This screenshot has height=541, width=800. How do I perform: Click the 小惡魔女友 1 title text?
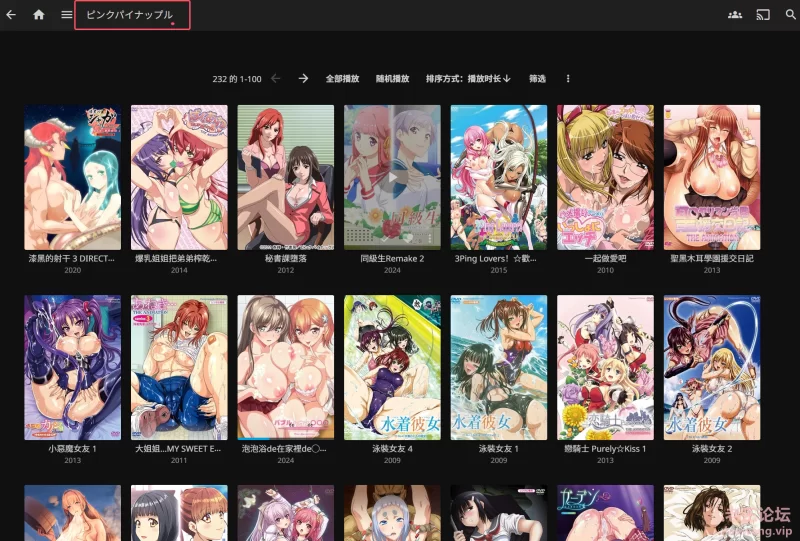coord(72,449)
